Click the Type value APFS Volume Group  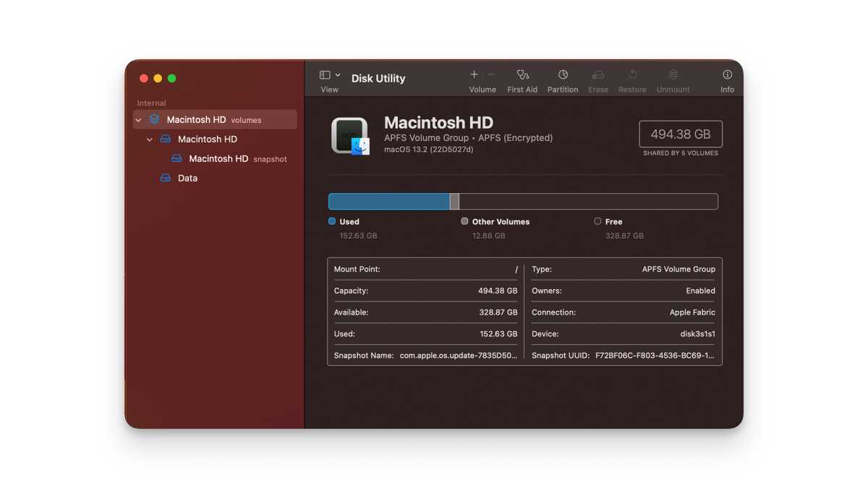tap(678, 269)
